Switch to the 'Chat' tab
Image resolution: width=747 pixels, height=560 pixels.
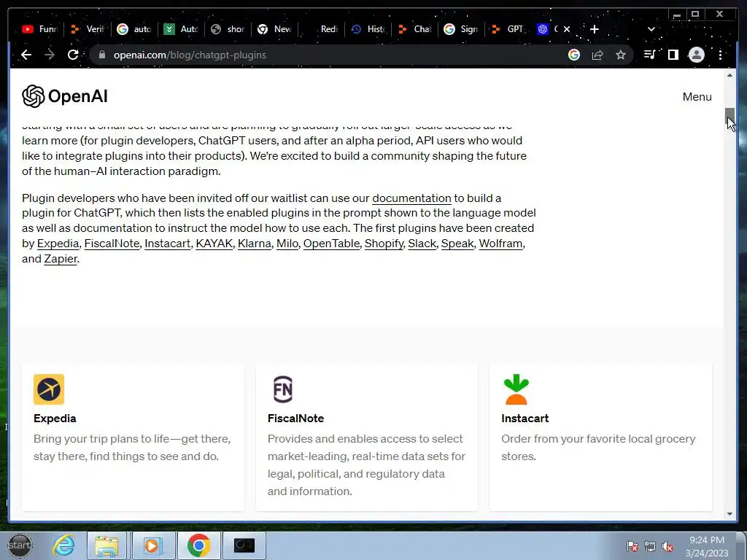(415, 29)
